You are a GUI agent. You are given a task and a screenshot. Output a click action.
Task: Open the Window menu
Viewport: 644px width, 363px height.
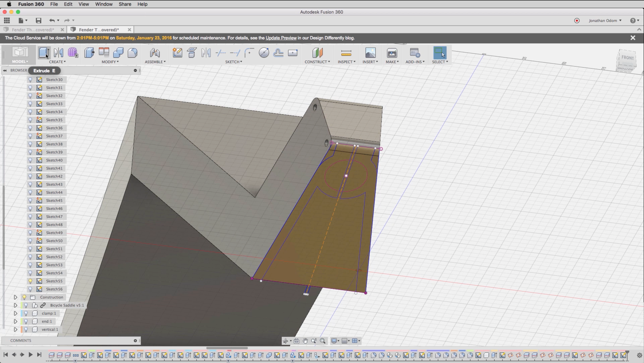tap(104, 4)
